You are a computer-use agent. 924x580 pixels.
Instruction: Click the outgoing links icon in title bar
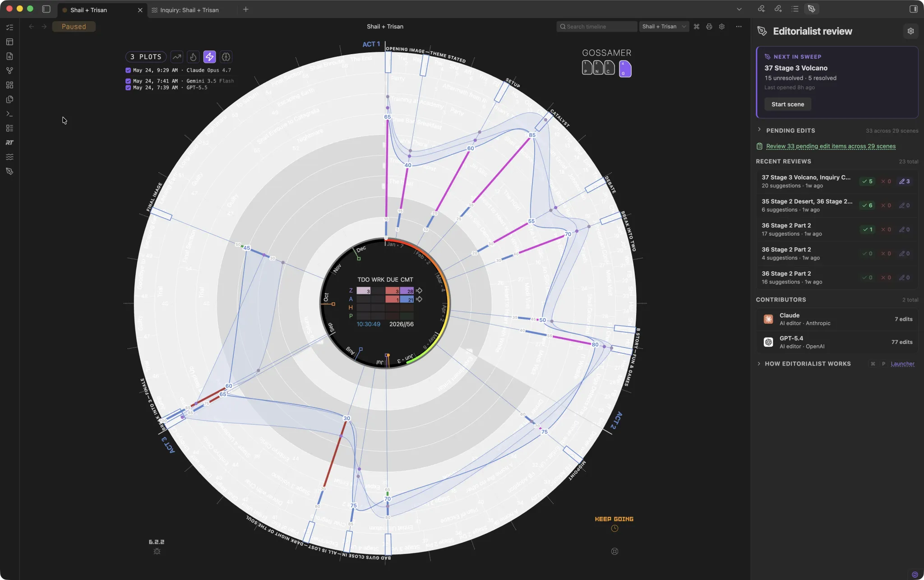click(778, 9)
